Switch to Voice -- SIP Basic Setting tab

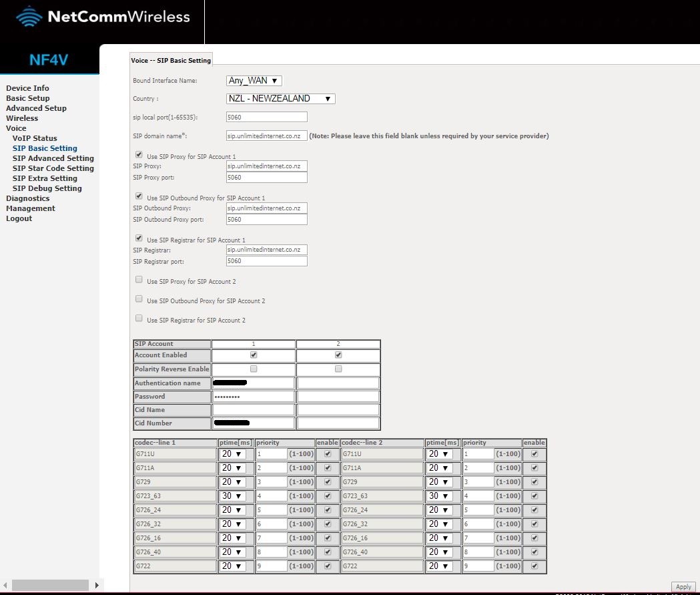coord(171,60)
